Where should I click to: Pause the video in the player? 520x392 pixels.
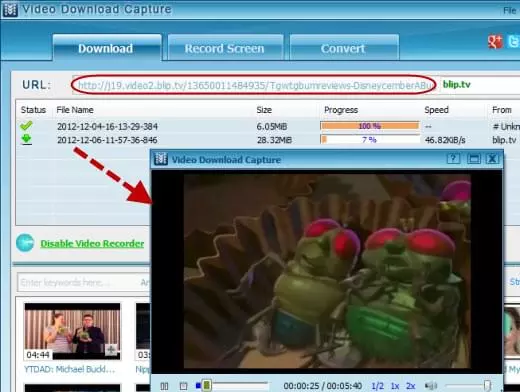164,386
